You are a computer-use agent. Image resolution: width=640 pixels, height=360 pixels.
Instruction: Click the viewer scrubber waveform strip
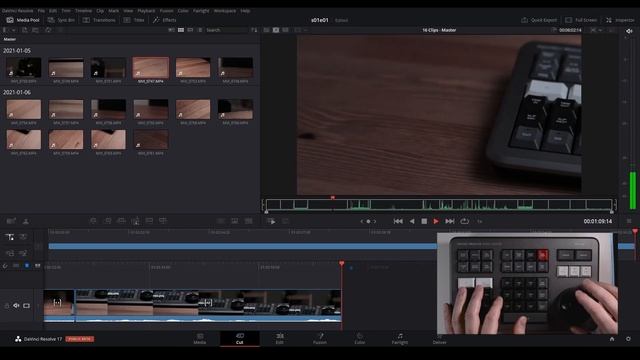(439, 204)
